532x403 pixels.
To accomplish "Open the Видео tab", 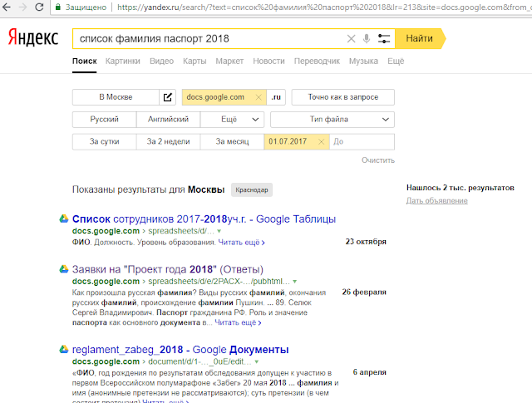I will pyautogui.click(x=161, y=61).
